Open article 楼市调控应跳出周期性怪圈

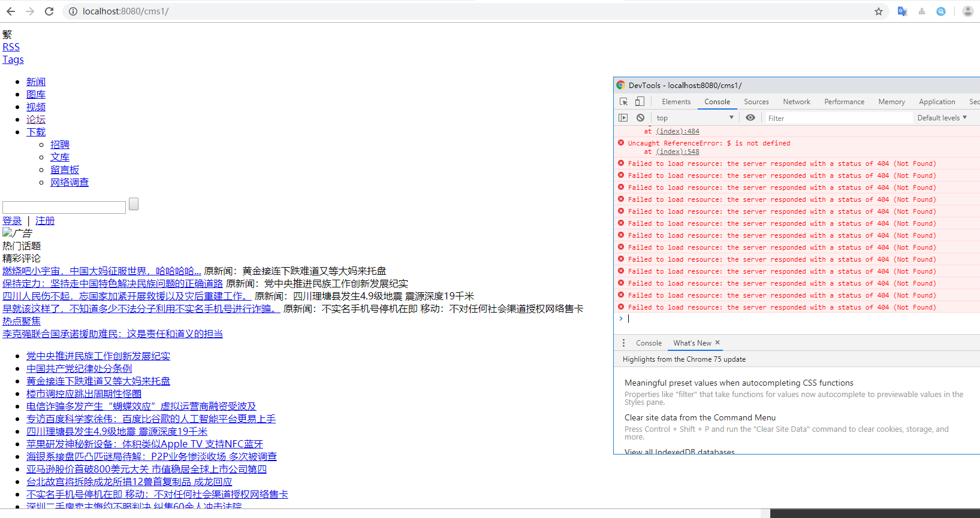pos(84,393)
